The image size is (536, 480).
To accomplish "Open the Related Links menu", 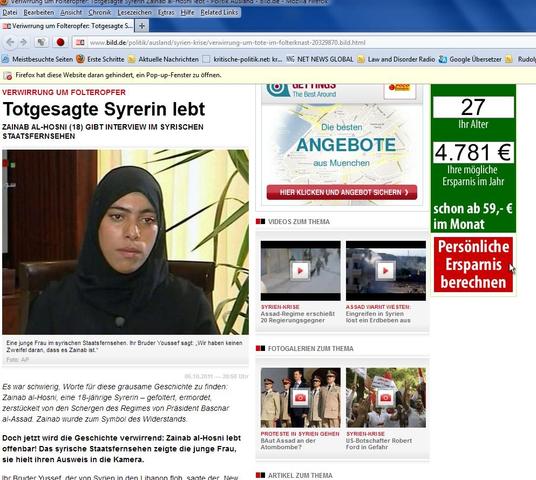I will click(x=219, y=13).
